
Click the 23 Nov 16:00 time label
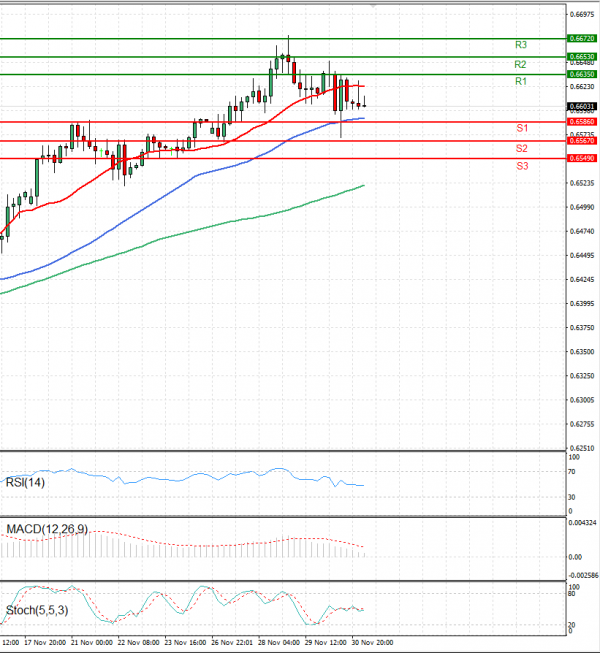(x=185, y=643)
